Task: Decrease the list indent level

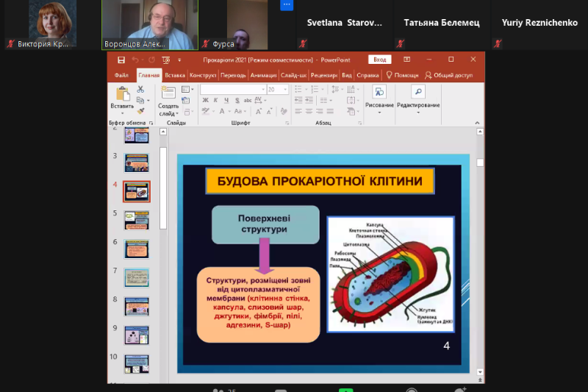Action: pos(298,100)
